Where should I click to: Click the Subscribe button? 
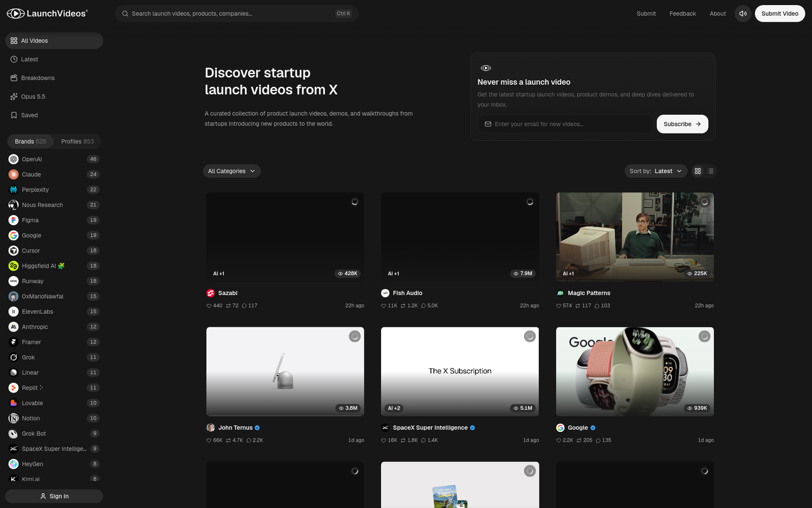(x=682, y=124)
